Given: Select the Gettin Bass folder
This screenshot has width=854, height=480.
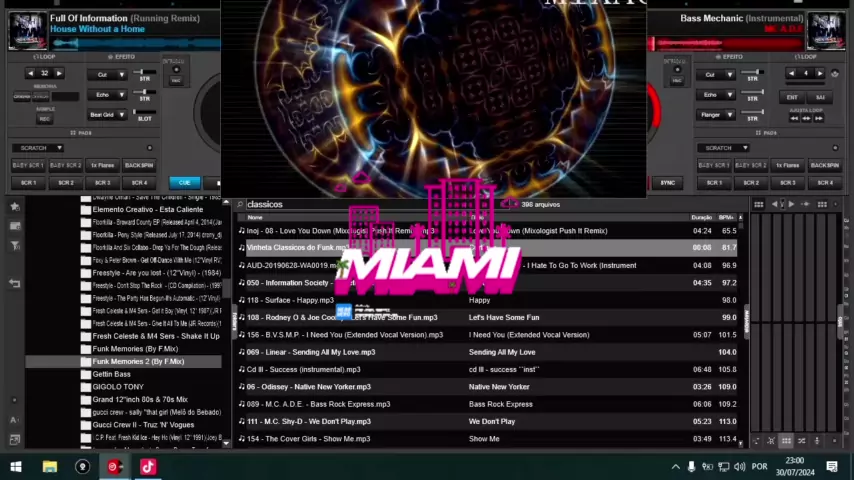Looking at the screenshot, I should pyautogui.click(x=111, y=374).
